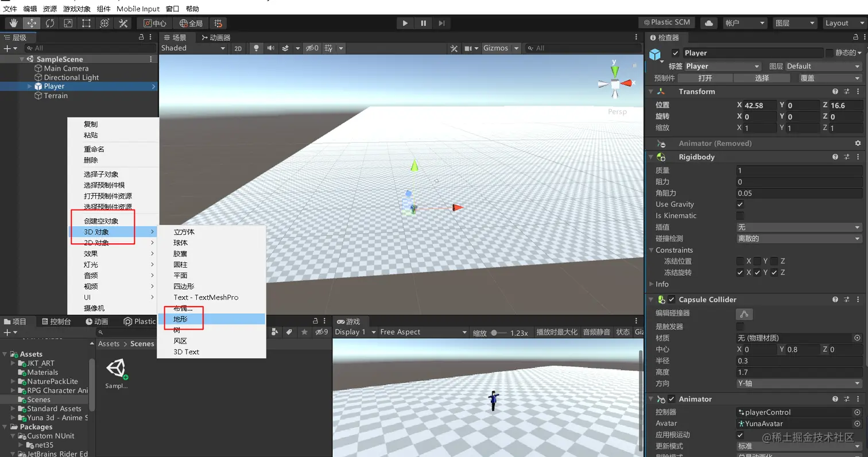Toggle the scene grid icon
Image resolution: width=868 pixels, height=457 pixels.
tap(328, 48)
